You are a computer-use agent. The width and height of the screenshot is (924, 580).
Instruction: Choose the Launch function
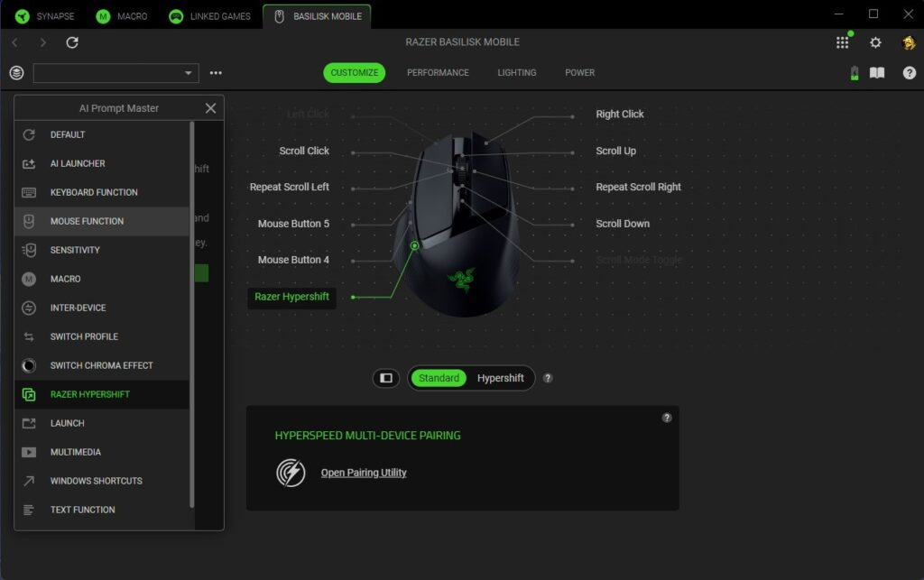point(102,423)
